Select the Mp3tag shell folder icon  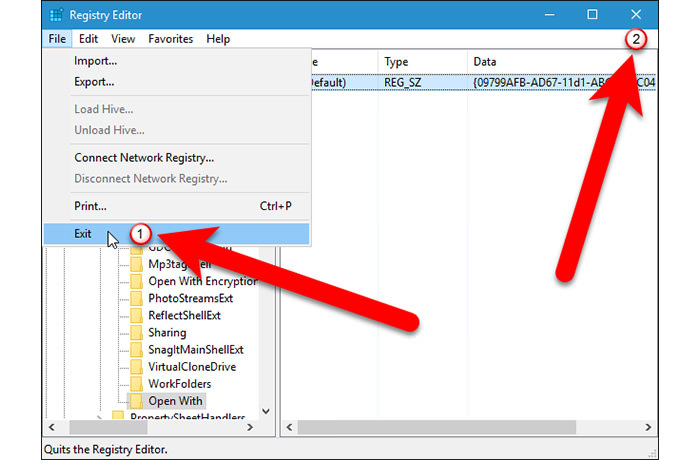[136, 265]
